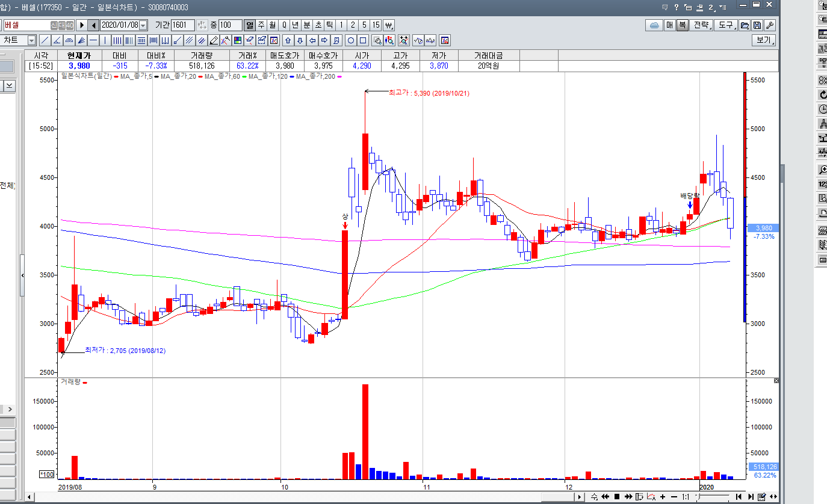Image resolution: width=827 pixels, height=504 pixels.
Task: Select the 1 interval preset
Action: coord(341,25)
